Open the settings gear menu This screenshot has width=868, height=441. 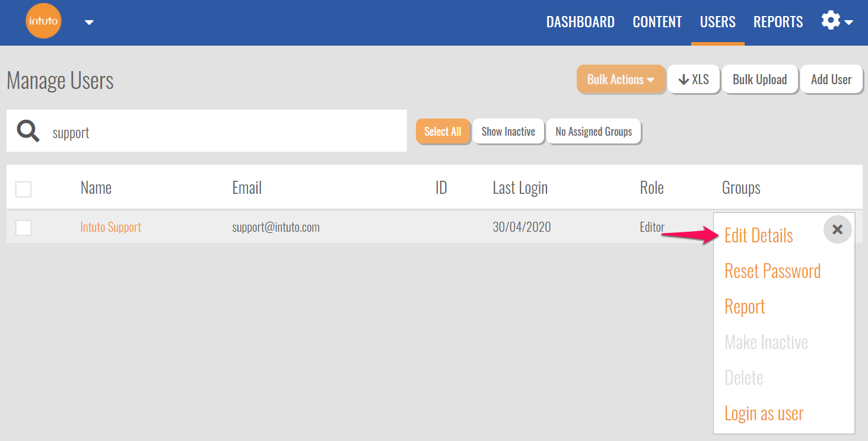(836, 21)
